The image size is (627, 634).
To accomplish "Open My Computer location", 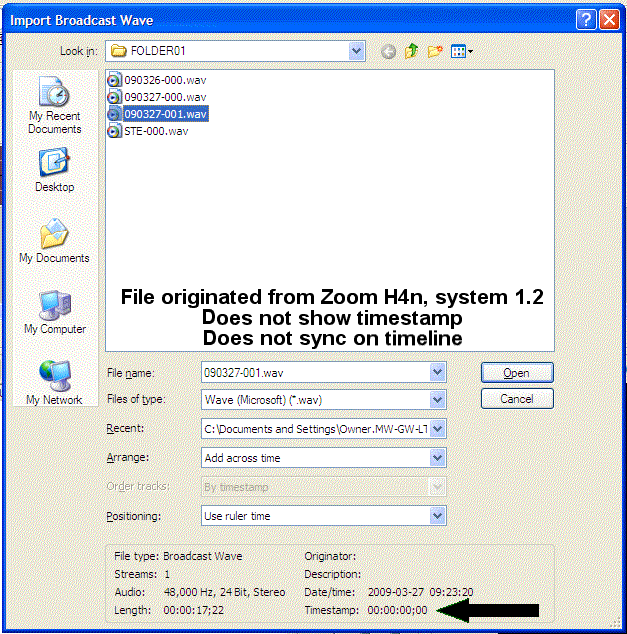I will pos(54,312).
